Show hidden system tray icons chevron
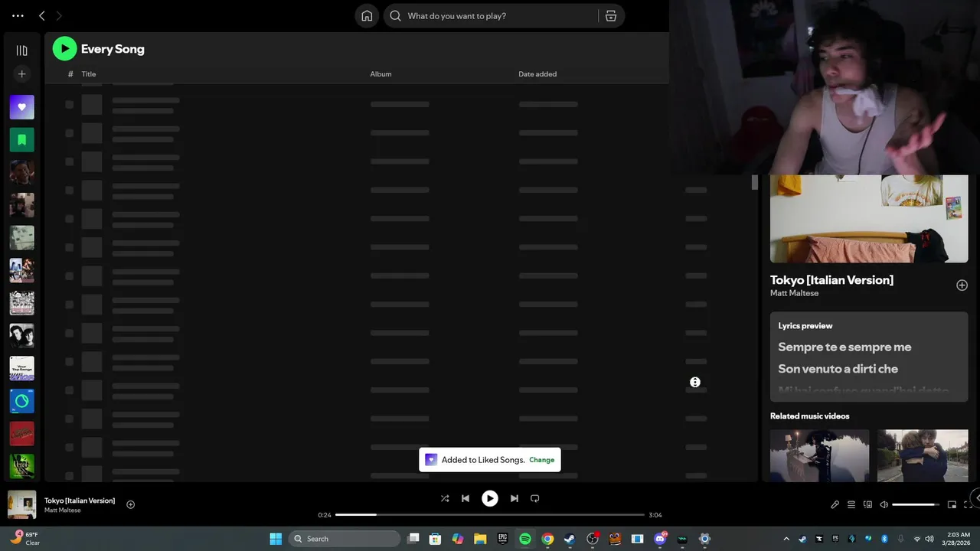This screenshot has width=980, height=551. coord(786,539)
